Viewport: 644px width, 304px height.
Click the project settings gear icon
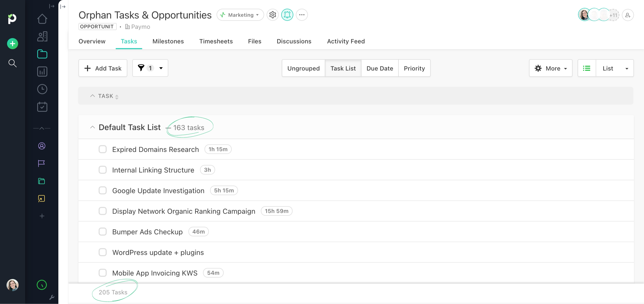tap(272, 15)
